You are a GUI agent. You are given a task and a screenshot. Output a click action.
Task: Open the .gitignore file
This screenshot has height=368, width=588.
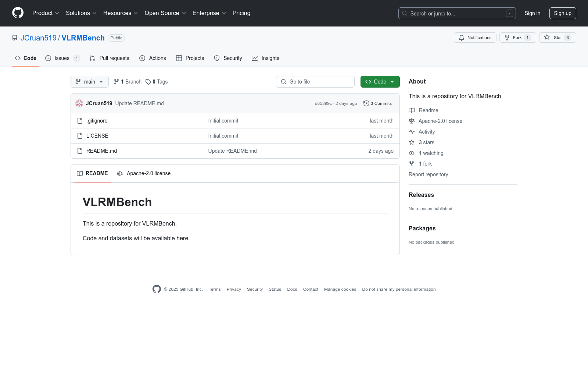point(97,121)
